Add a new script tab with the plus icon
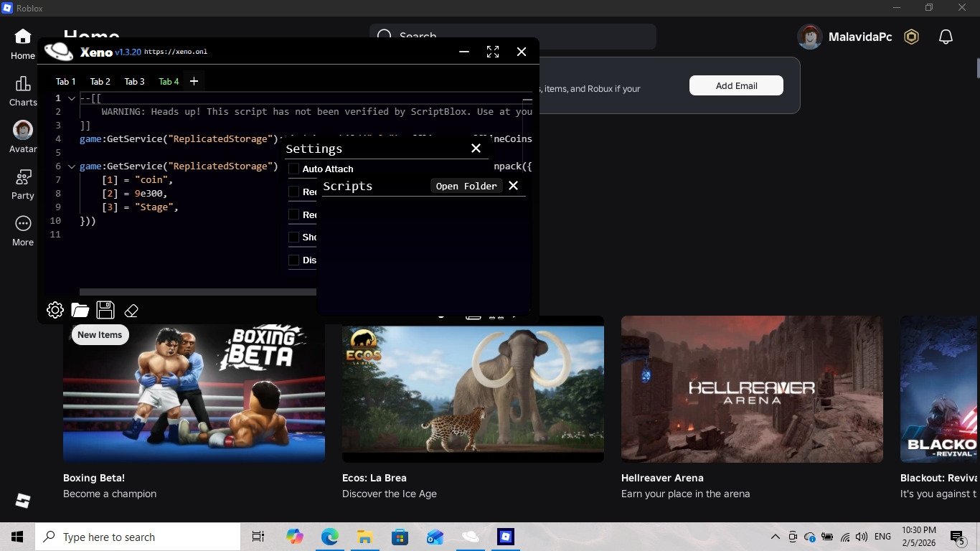980x551 pixels. click(x=194, y=82)
